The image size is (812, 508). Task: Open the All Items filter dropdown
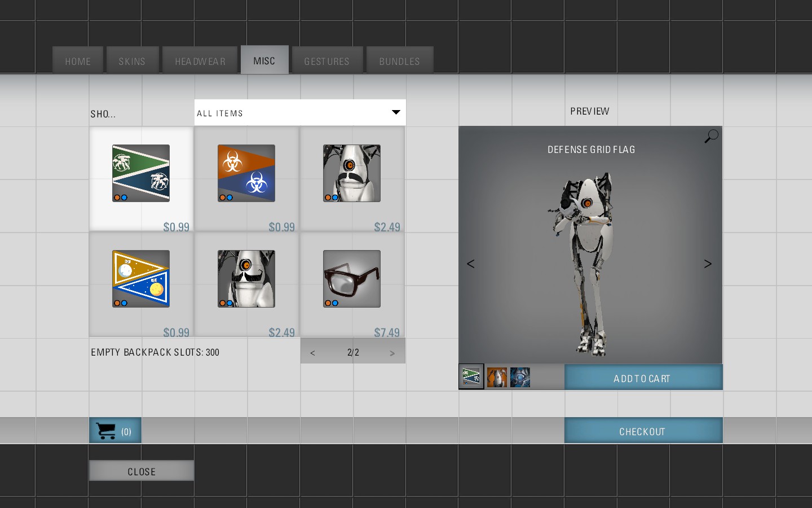pyautogui.click(x=300, y=113)
